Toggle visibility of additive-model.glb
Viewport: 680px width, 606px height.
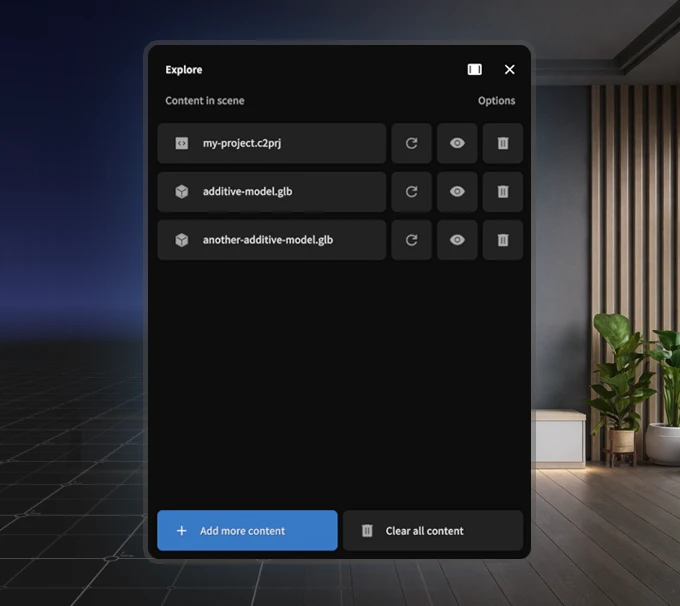tap(457, 192)
